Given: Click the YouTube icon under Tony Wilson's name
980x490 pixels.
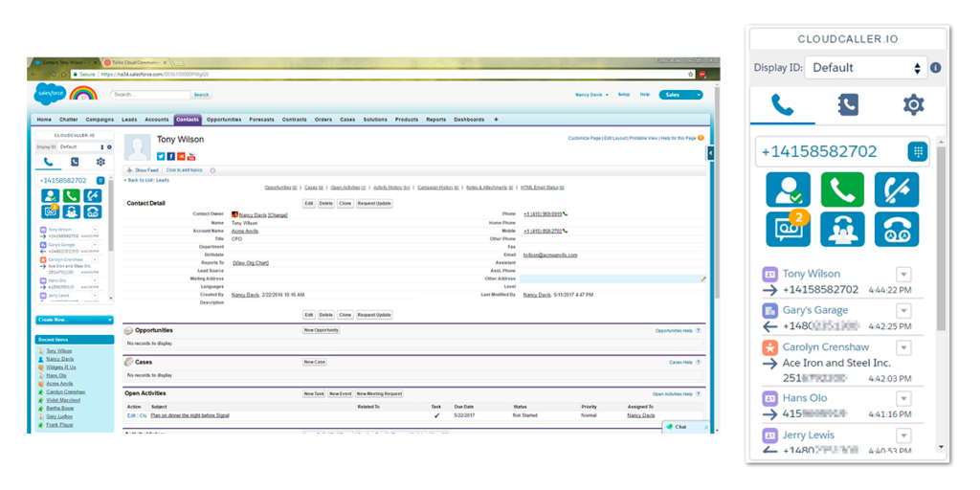Looking at the screenshot, I should coord(191,156).
